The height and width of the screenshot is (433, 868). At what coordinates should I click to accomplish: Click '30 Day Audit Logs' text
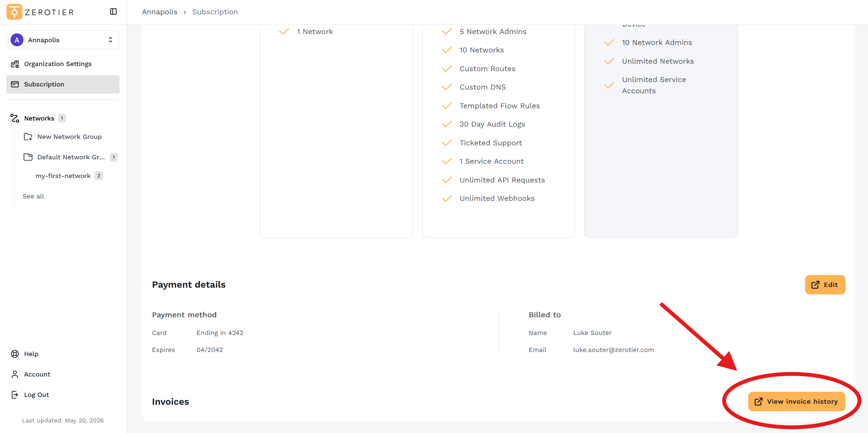tap(492, 124)
